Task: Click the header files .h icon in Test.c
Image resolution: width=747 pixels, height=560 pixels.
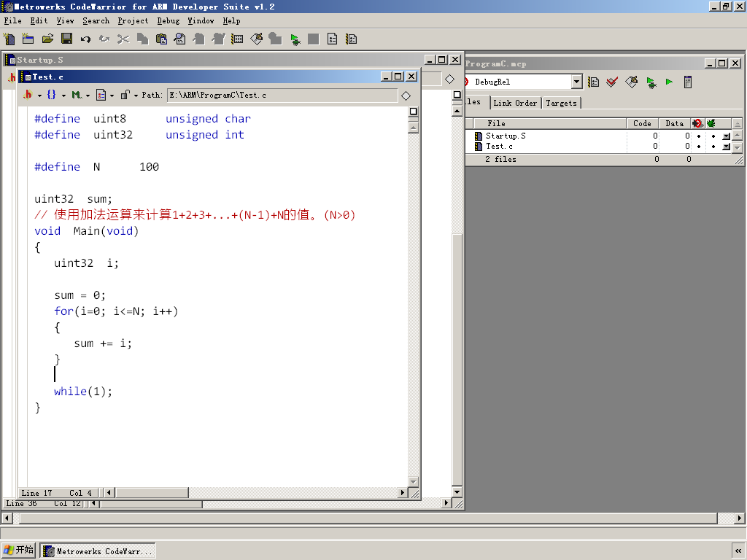Action: [x=28, y=95]
